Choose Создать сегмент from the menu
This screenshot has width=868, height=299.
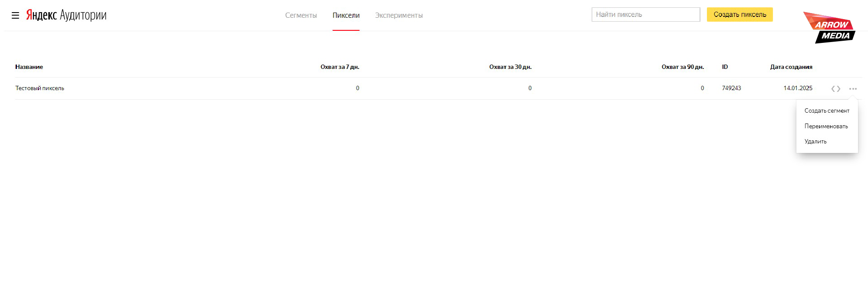click(827, 111)
